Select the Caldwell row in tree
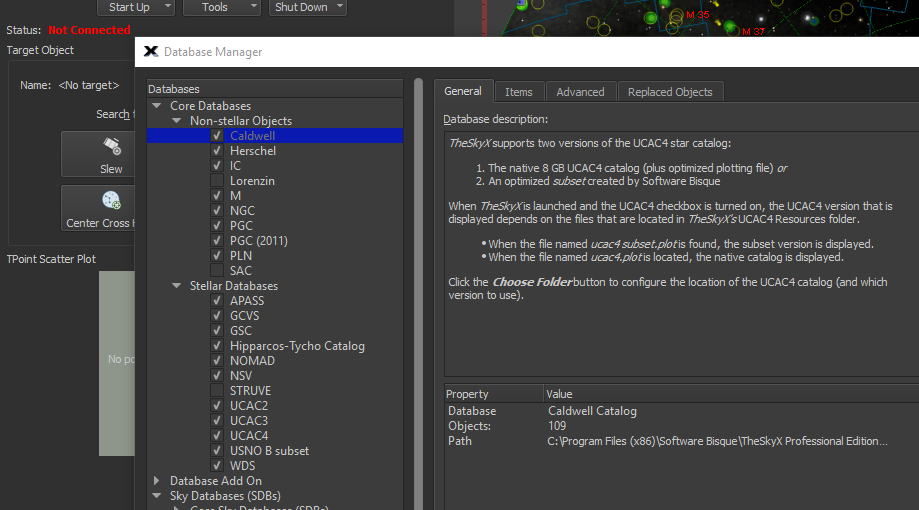 pos(275,135)
